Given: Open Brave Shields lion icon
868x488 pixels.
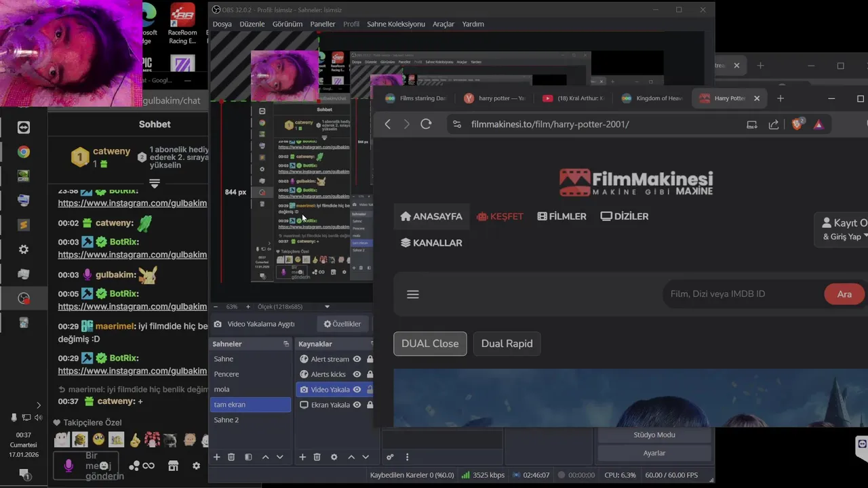Looking at the screenshot, I should point(798,124).
